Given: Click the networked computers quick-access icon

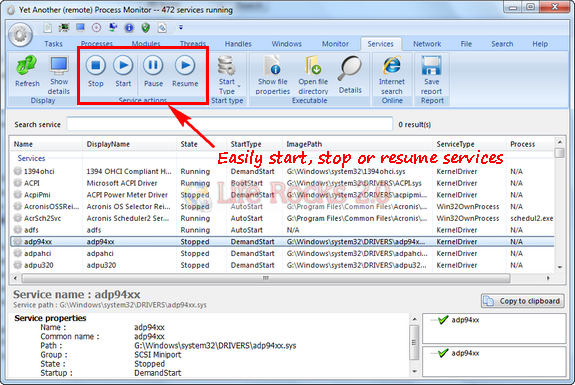Looking at the screenshot, I should 113,28.
